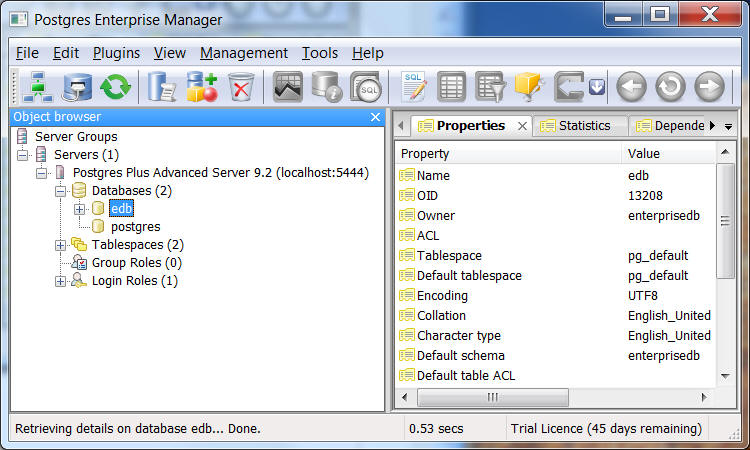Select the Databases (2) tree item
This screenshot has height=450, width=750.
click(132, 190)
